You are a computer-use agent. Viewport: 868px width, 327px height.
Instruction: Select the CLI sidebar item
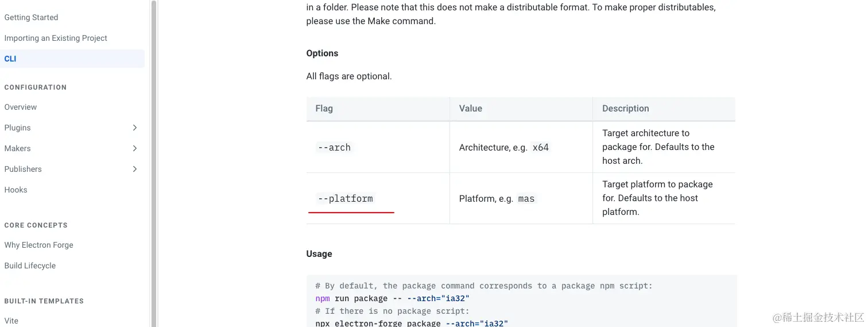(x=10, y=59)
